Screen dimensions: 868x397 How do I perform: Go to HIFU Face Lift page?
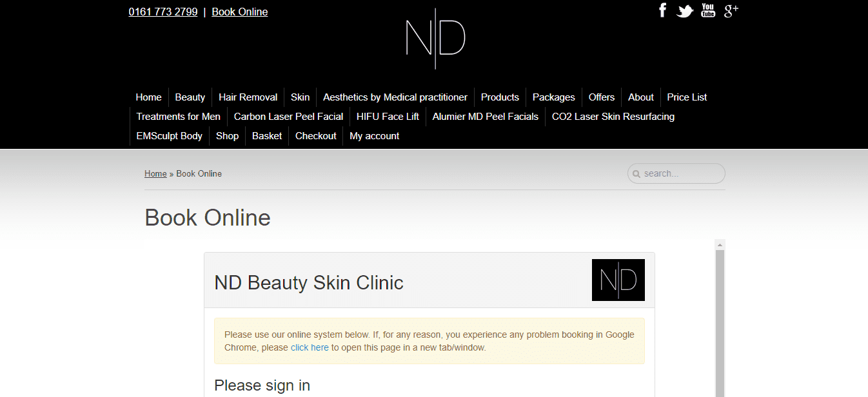pyautogui.click(x=388, y=117)
